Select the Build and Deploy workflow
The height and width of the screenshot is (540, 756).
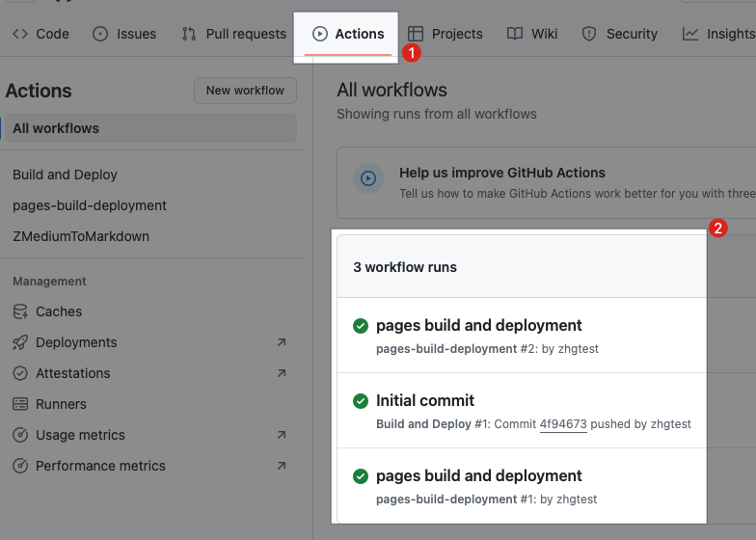tap(65, 175)
